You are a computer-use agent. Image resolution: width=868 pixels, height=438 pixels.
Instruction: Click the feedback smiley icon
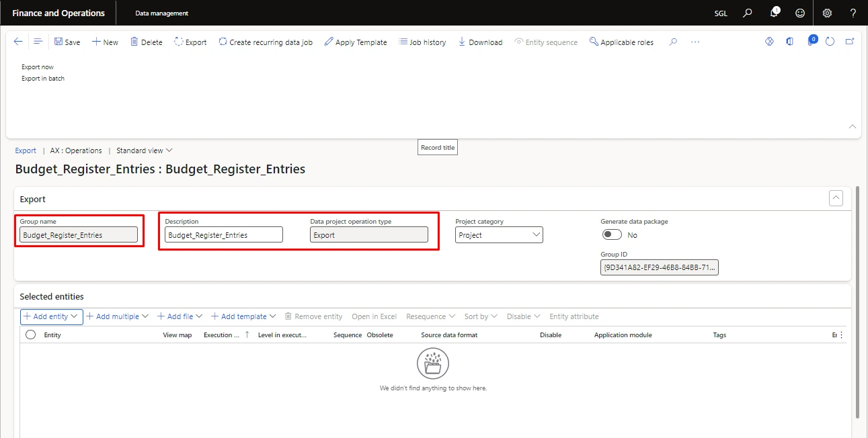pos(800,13)
